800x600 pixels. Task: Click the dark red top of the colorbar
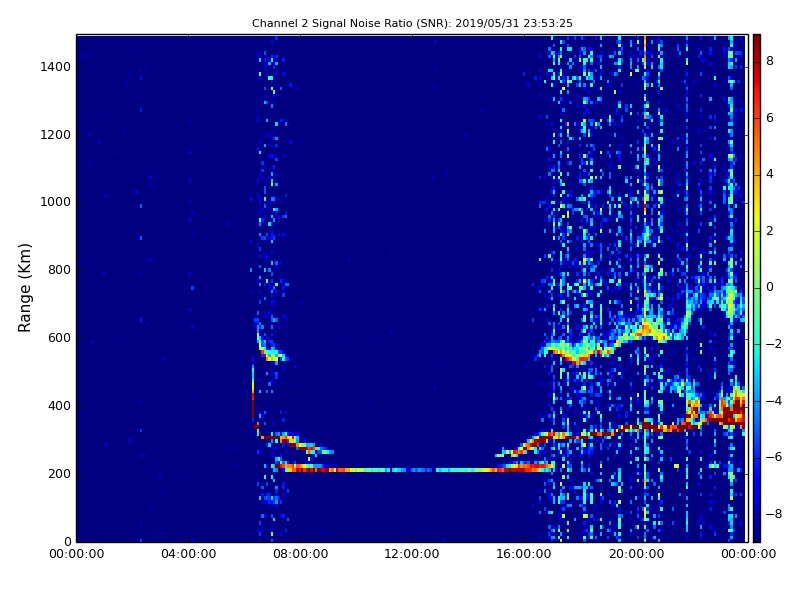tap(757, 43)
